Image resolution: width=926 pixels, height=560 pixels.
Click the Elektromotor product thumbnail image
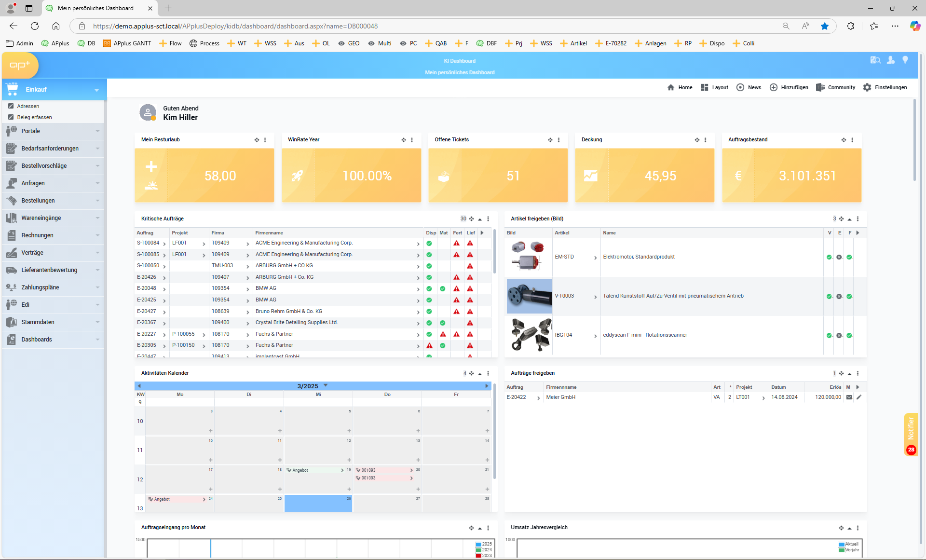529,257
